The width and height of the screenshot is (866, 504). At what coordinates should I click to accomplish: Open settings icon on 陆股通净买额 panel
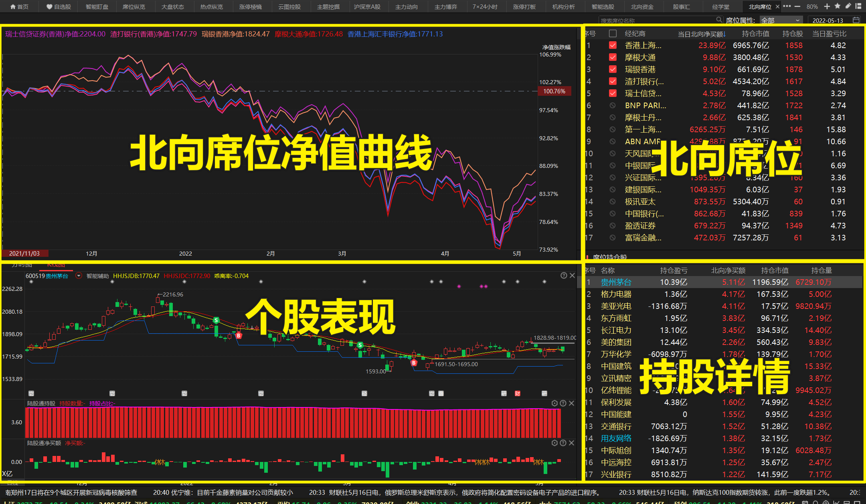click(x=555, y=443)
